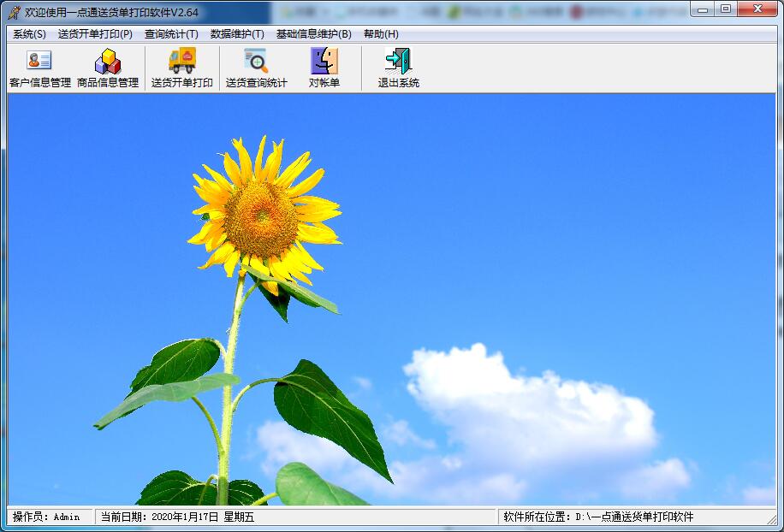Open the 客户信息管理 customer management icon
This screenshot has height=532, width=784.
pos(40,68)
